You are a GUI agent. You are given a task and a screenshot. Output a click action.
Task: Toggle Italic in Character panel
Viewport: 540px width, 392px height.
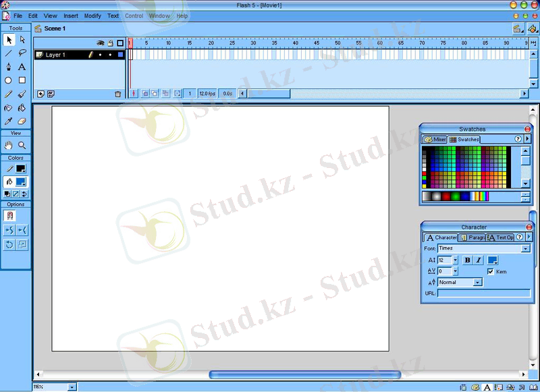pyautogui.click(x=479, y=260)
